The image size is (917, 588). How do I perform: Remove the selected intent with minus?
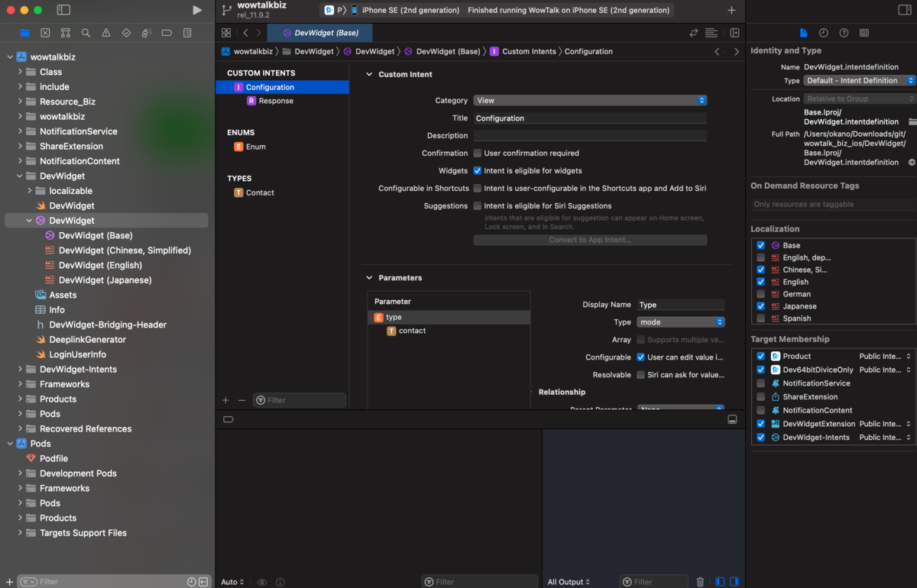pyautogui.click(x=241, y=400)
